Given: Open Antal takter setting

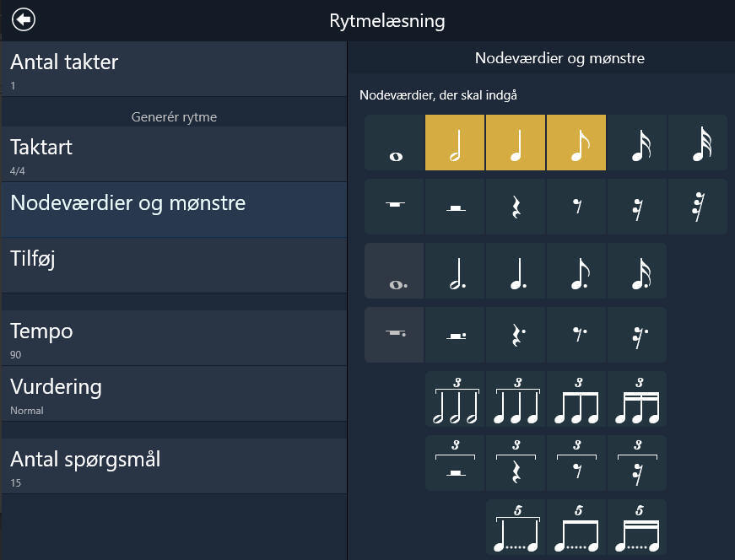Looking at the screenshot, I should [174, 69].
